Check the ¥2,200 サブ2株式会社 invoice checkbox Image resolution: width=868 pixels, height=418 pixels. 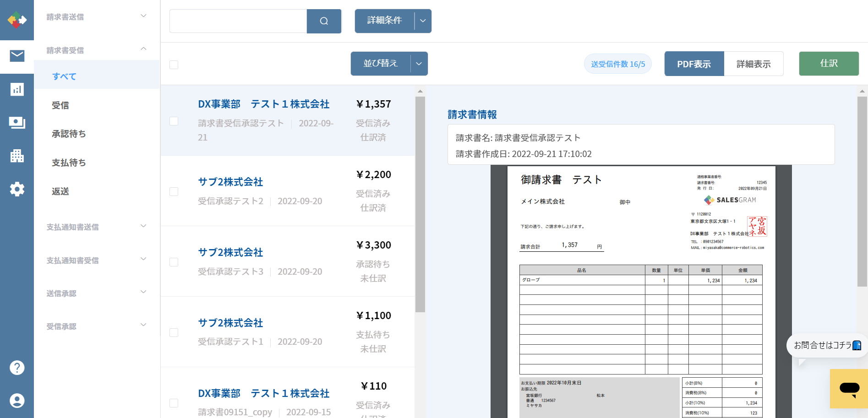click(174, 191)
